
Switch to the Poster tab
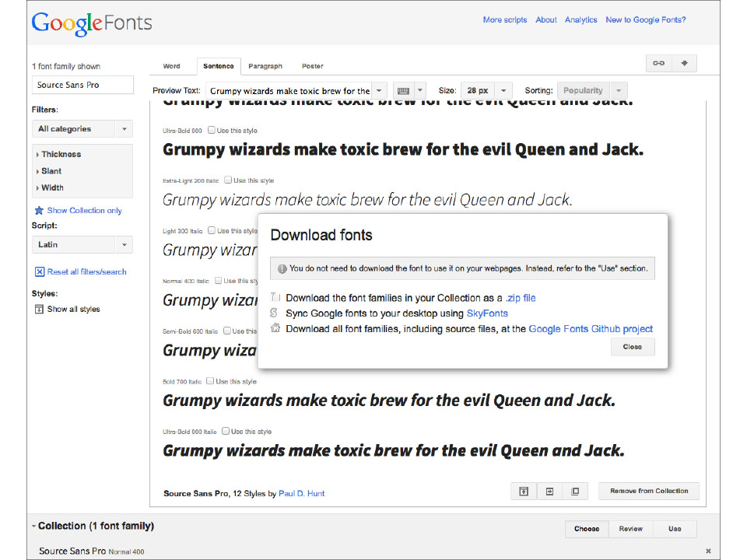[x=313, y=66]
